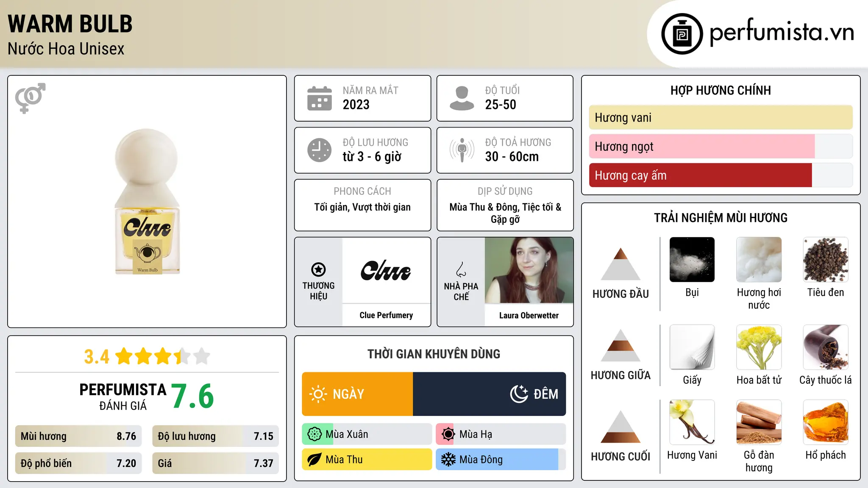Click the orange Ngày usage segment

click(x=357, y=394)
